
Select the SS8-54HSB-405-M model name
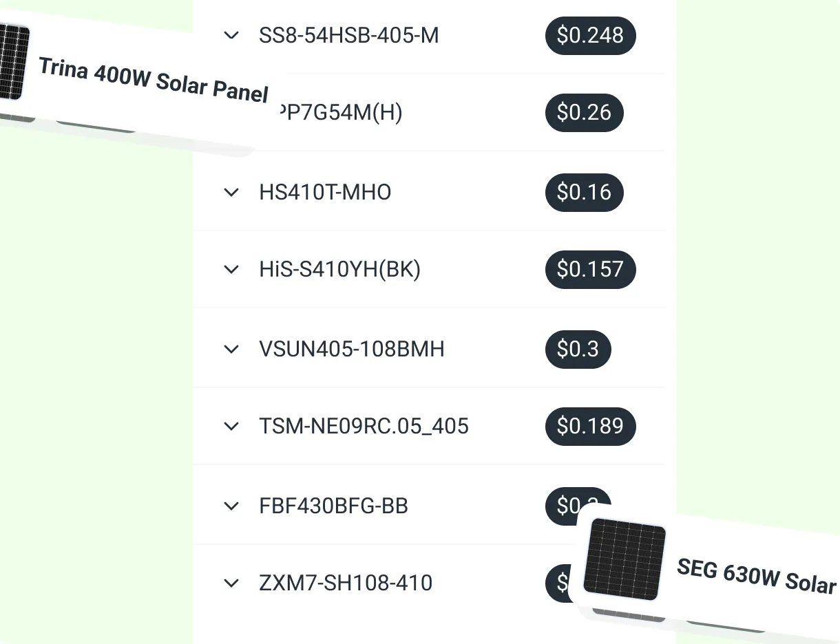pos(348,35)
